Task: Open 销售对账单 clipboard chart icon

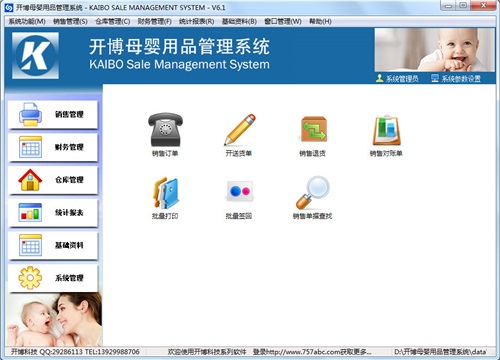Action: [x=386, y=130]
